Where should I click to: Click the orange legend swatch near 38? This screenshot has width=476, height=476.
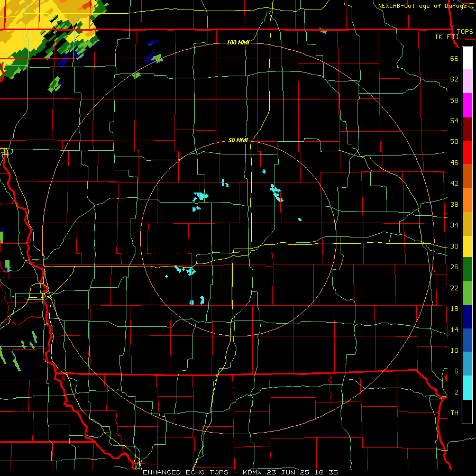tap(467, 200)
